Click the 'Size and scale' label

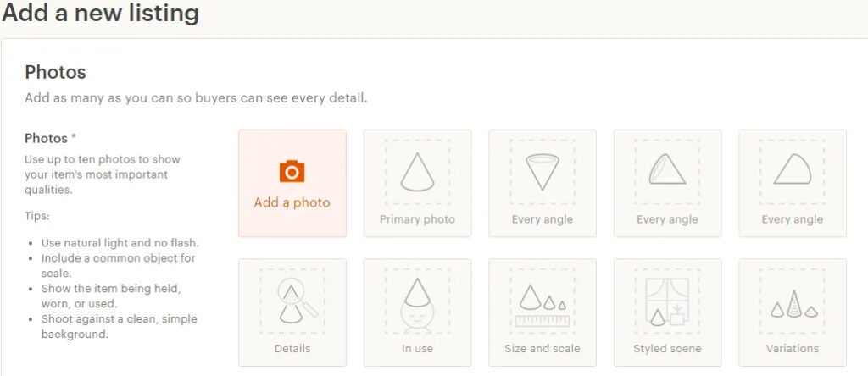point(542,349)
